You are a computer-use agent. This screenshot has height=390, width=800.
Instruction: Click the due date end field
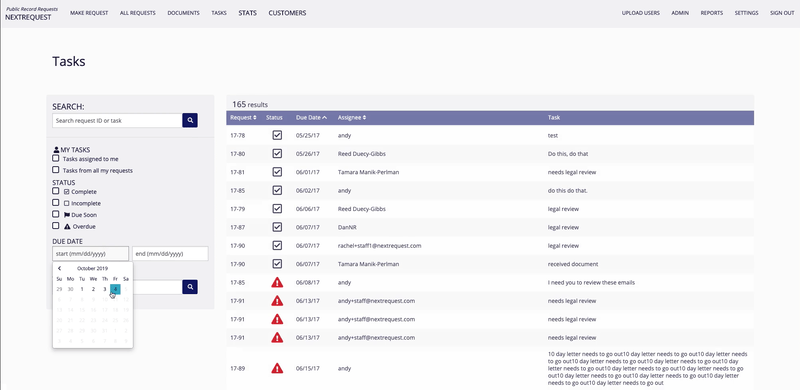pyautogui.click(x=170, y=254)
